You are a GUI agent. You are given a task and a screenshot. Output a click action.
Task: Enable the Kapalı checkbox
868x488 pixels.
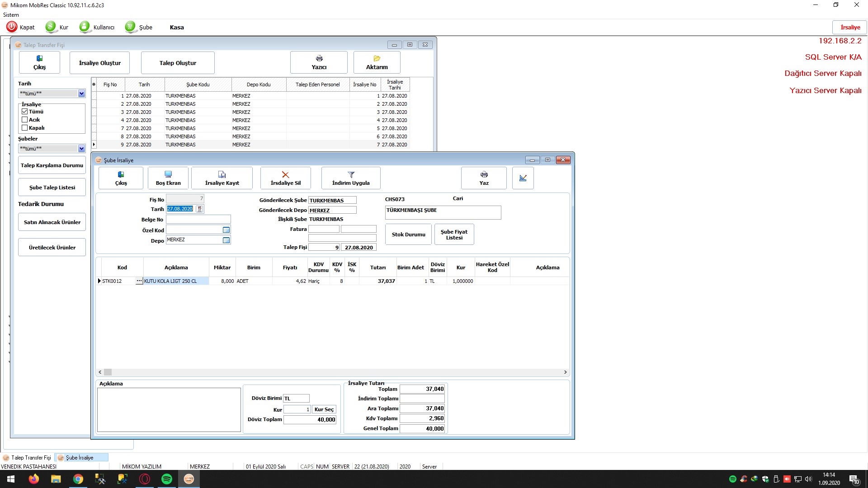(25, 128)
